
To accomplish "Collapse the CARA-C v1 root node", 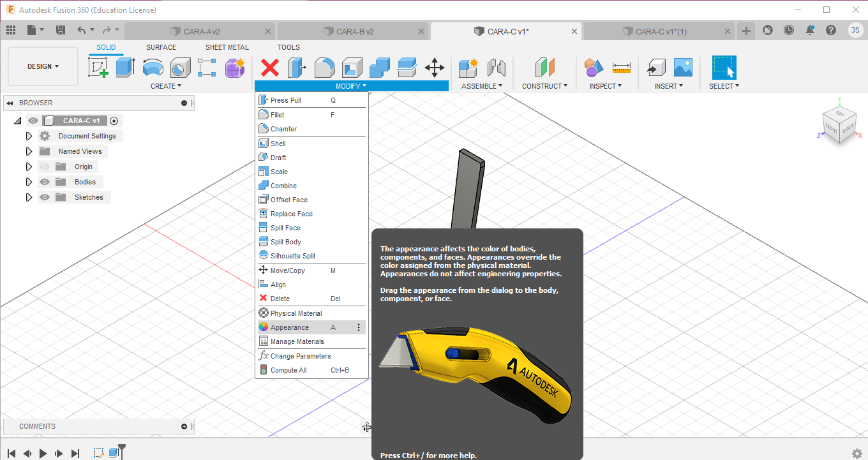I will (x=17, y=121).
